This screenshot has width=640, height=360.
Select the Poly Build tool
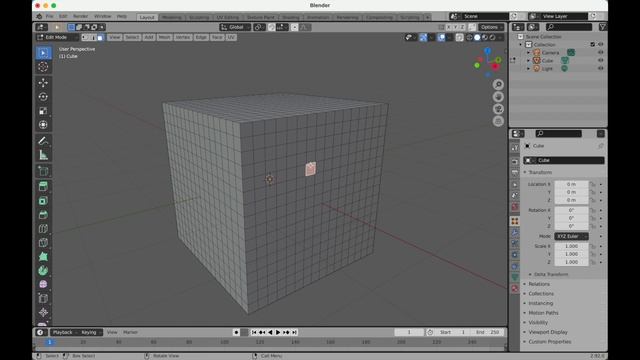pyautogui.click(x=43, y=256)
